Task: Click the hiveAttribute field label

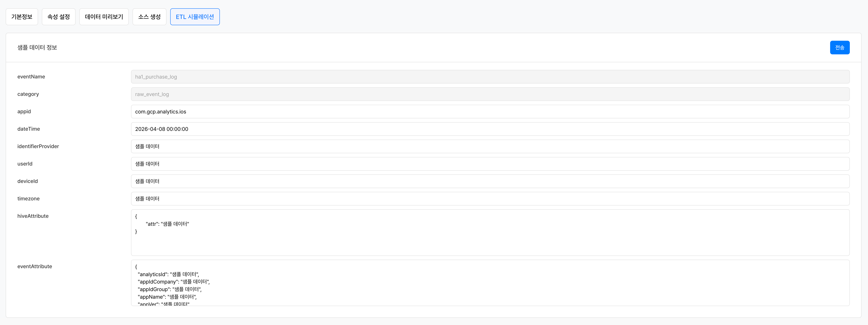Action: pos(33,216)
